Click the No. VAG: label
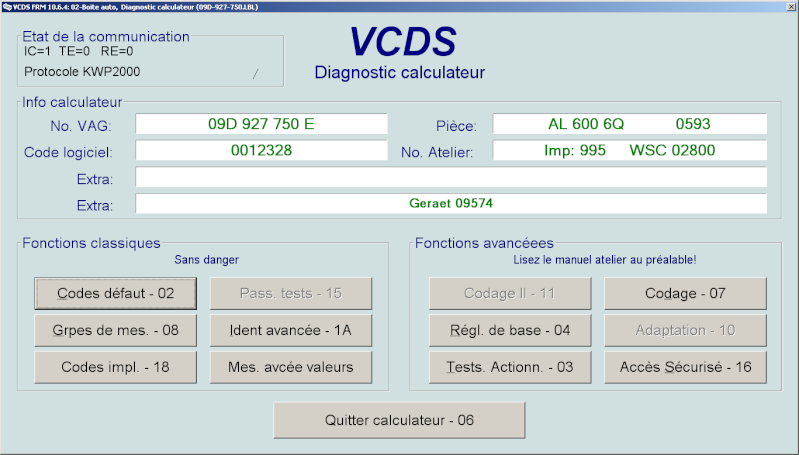 click(x=81, y=126)
